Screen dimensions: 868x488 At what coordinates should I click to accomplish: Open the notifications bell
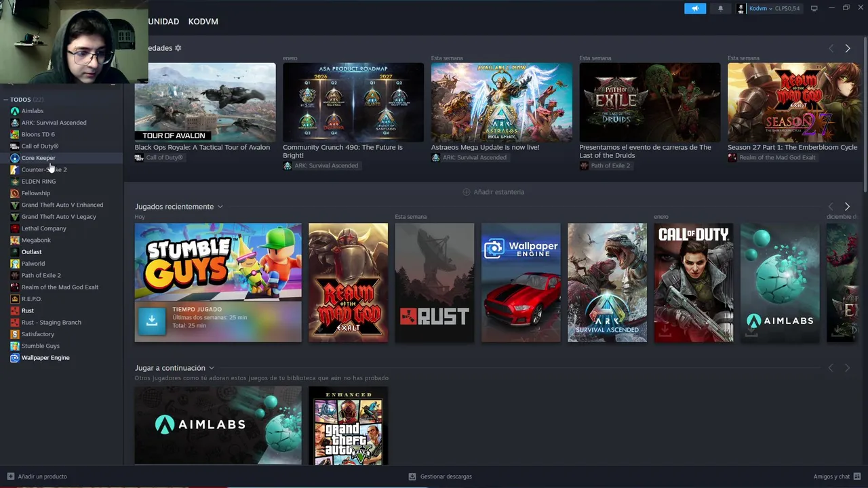coord(720,8)
